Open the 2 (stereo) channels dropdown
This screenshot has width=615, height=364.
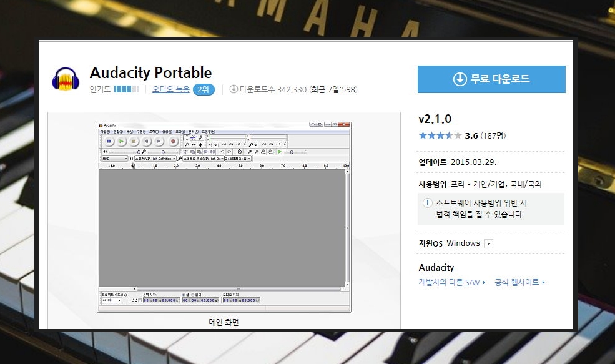tap(238, 159)
